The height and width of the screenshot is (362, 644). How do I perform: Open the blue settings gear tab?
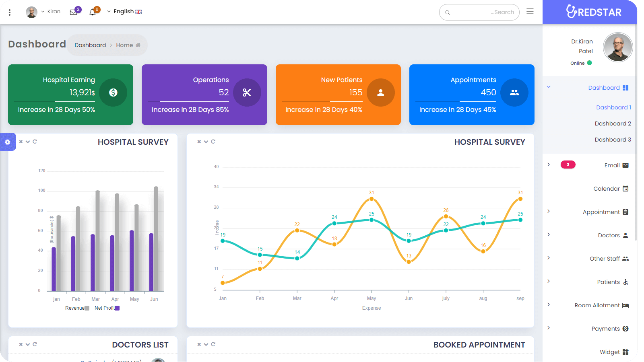(8, 142)
